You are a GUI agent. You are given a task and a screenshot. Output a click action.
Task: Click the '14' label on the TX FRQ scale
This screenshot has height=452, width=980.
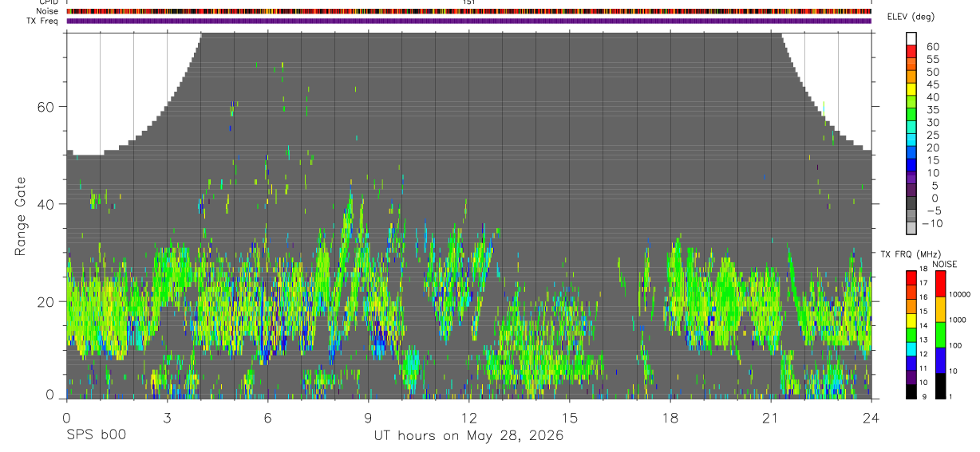[924, 326]
